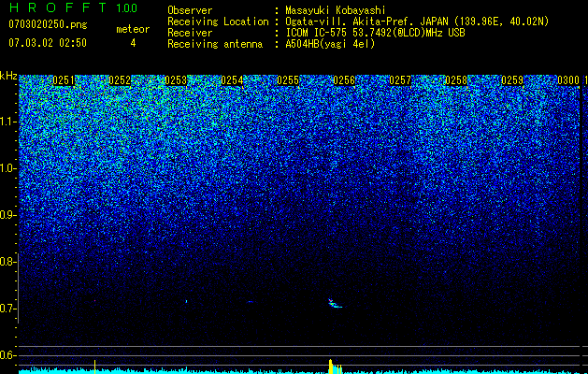Click the 0259 time marker
588x374 pixels.
[x=512, y=80]
